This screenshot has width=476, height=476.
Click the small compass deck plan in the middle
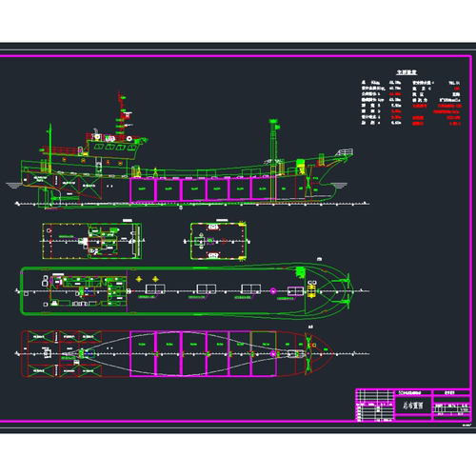[218, 242]
